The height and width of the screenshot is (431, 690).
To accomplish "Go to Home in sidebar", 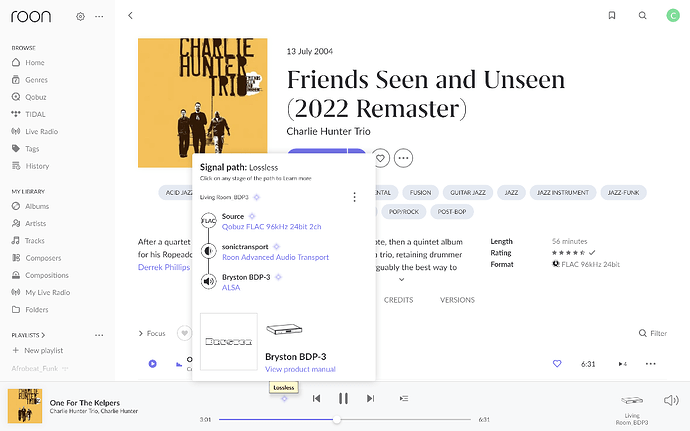I will [x=28, y=63].
